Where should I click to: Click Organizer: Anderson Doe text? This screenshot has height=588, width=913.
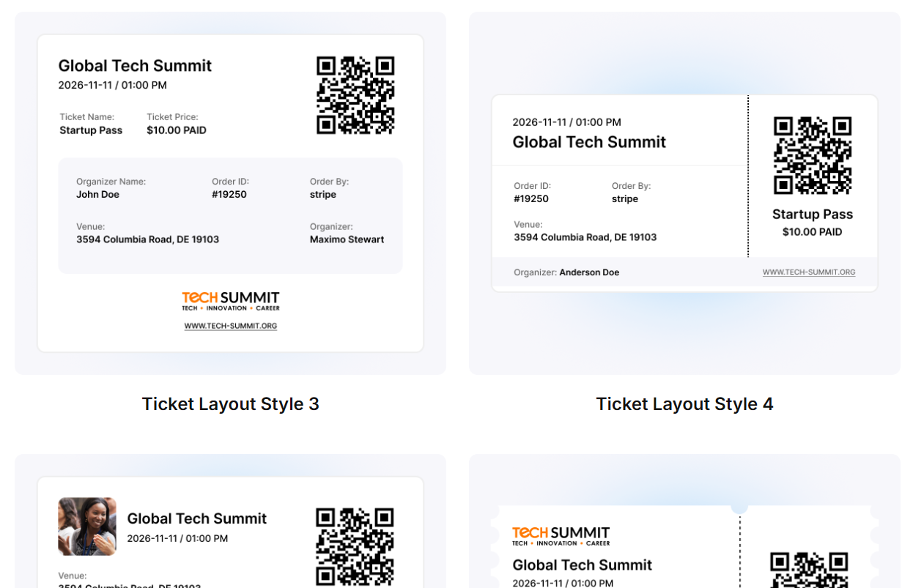pyautogui.click(x=566, y=272)
